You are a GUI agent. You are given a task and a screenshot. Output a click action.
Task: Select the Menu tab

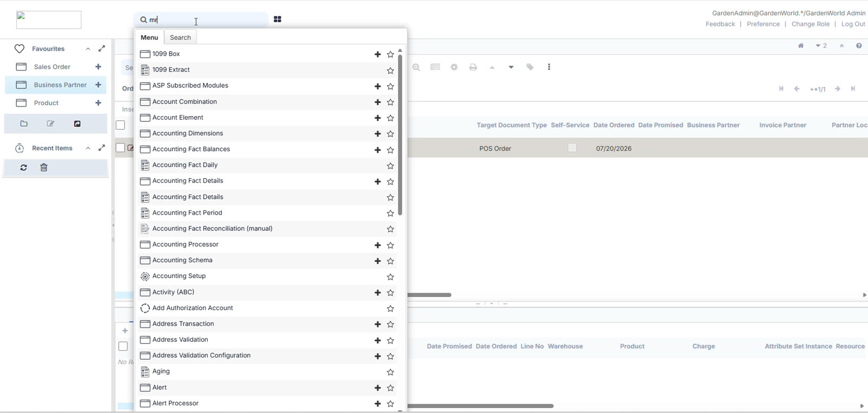click(149, 37)
